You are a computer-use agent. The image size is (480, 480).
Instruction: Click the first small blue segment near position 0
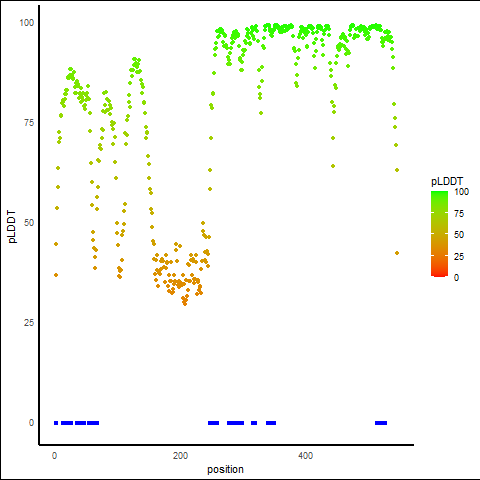56,423
